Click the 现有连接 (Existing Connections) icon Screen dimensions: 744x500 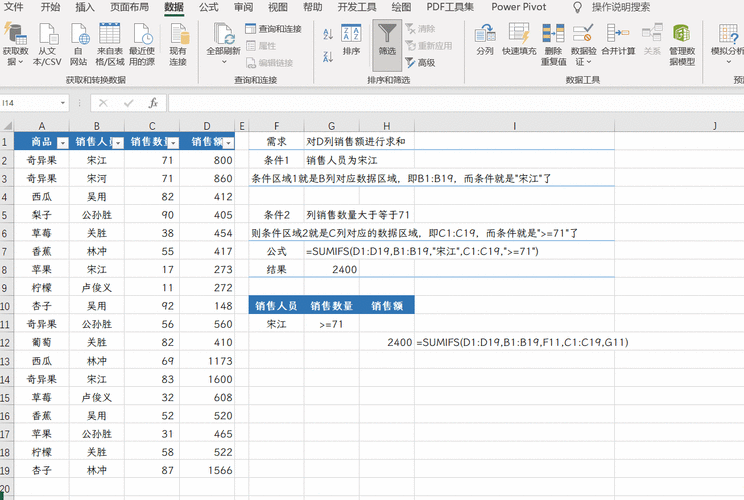click(178, 33)
